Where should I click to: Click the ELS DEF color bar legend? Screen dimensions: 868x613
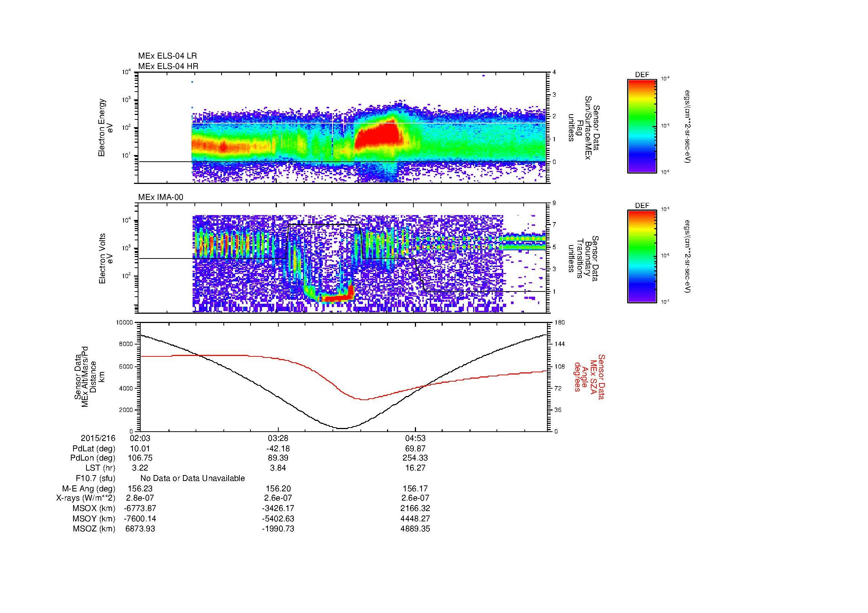coord(642,126)
